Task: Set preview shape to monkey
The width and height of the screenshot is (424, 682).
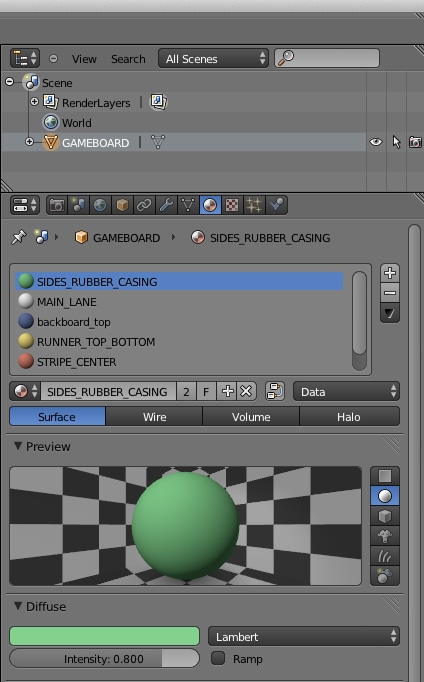Action: (x=385, y=536)
